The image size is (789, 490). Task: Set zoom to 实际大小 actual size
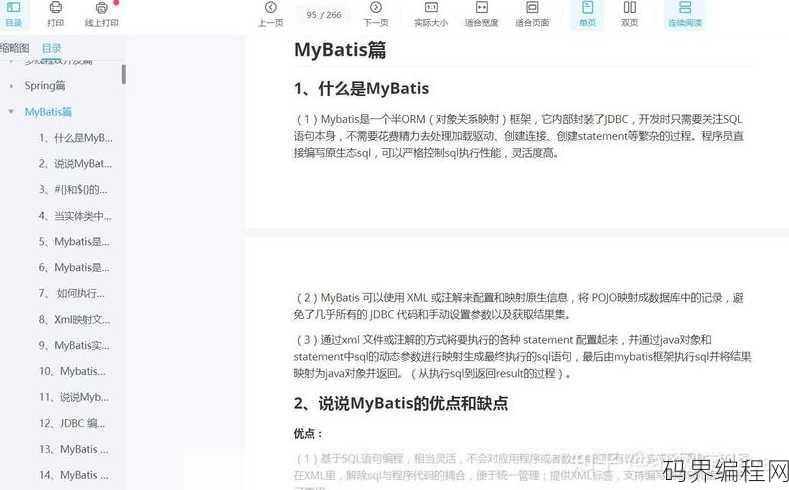tap(431, 14)
